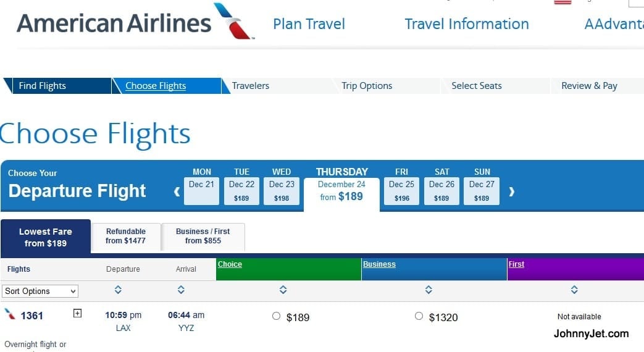Sort by Business fare price arrows
644x352 pixels.
tap(429, 290)
